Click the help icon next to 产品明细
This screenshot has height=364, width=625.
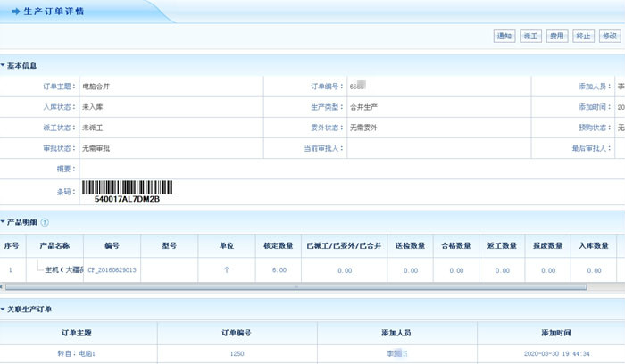click(x=45, y=222)
